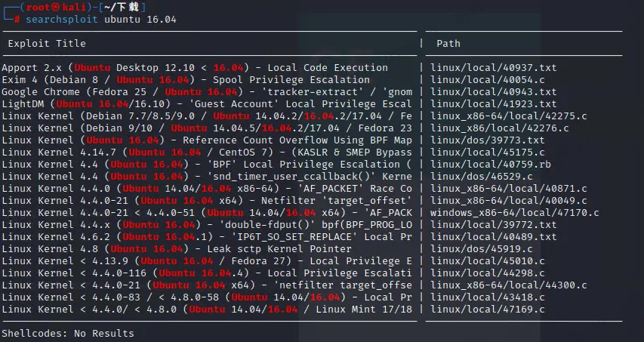Image resolution: width=644 pixels, height=342 pixels.
Task: Click the path linux_x86-64/local/44300.c
Action: click(508, 285)
